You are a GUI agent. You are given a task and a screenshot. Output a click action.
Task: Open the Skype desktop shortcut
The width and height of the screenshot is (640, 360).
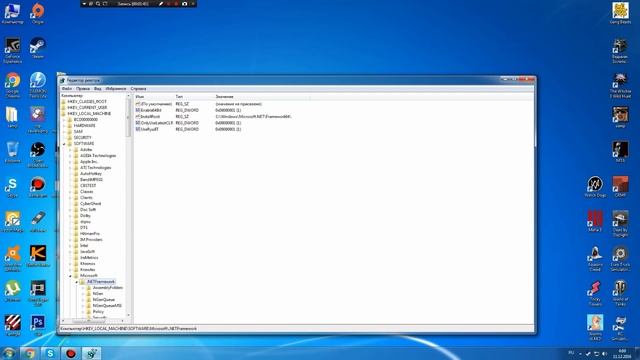point(12,188)
